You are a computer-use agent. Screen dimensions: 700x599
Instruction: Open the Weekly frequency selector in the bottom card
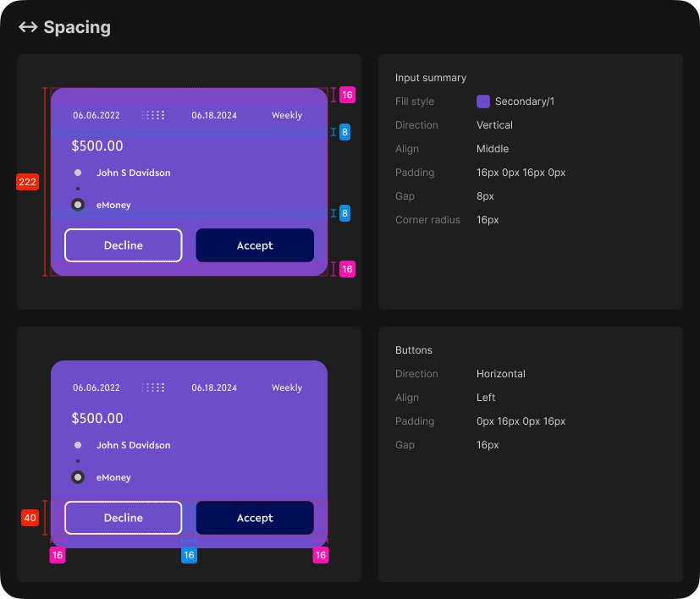pyautogui.click(x=286, y=387)
